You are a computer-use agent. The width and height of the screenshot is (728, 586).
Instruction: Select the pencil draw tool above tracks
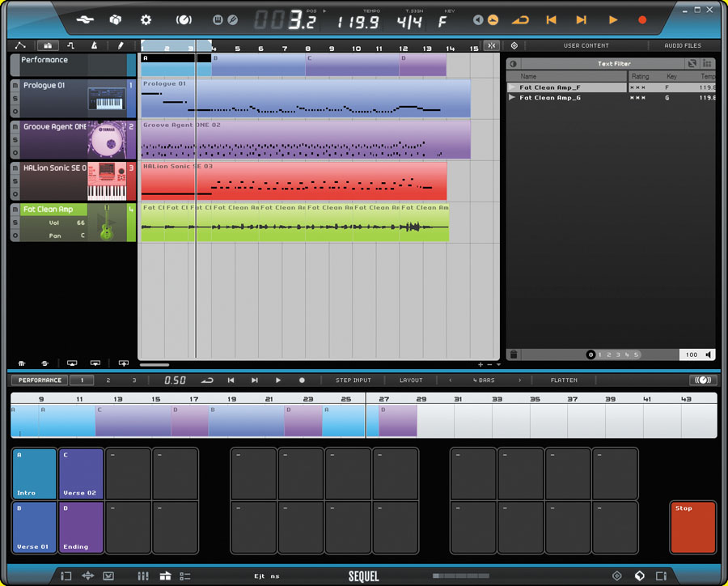coord(121,45)
